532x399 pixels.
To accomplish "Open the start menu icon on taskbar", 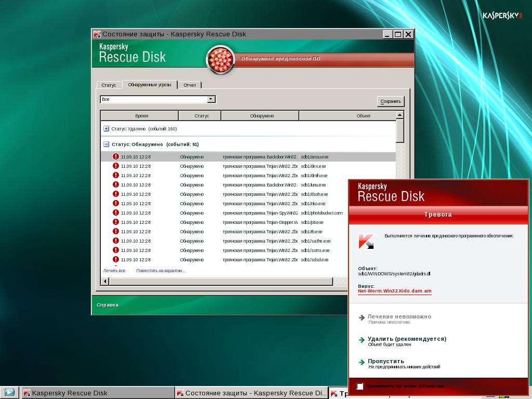I will coord(9,393).
